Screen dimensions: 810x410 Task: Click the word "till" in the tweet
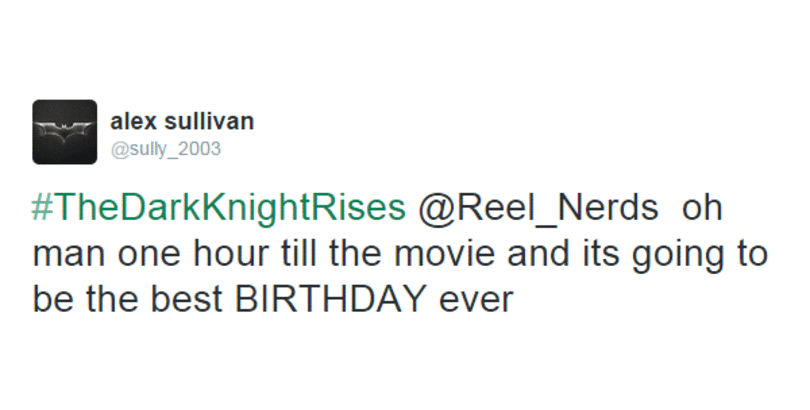pos(310,253)
